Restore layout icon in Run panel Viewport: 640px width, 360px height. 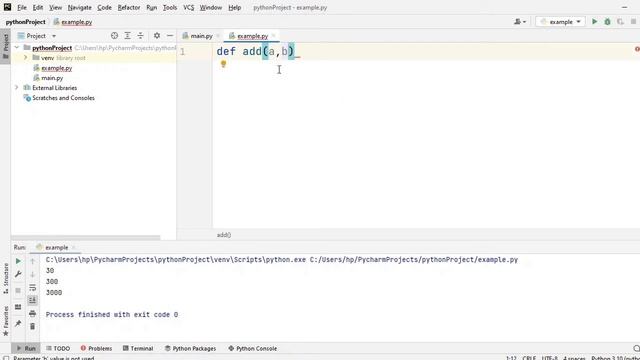18,307
